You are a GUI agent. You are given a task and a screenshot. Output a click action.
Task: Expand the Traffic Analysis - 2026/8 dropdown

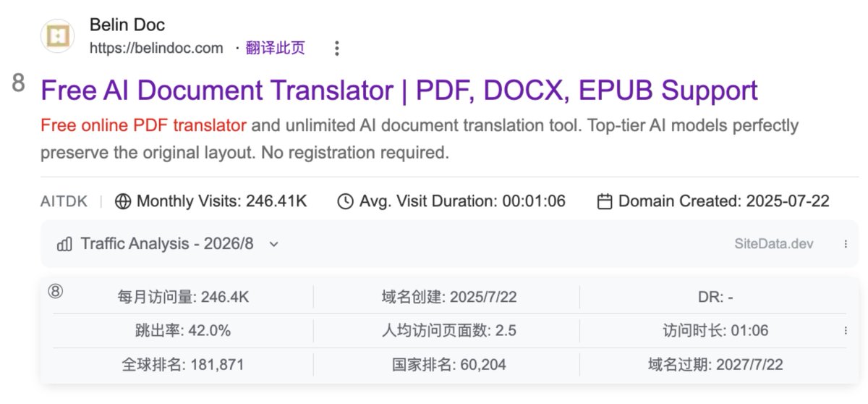tap(168, 244)
